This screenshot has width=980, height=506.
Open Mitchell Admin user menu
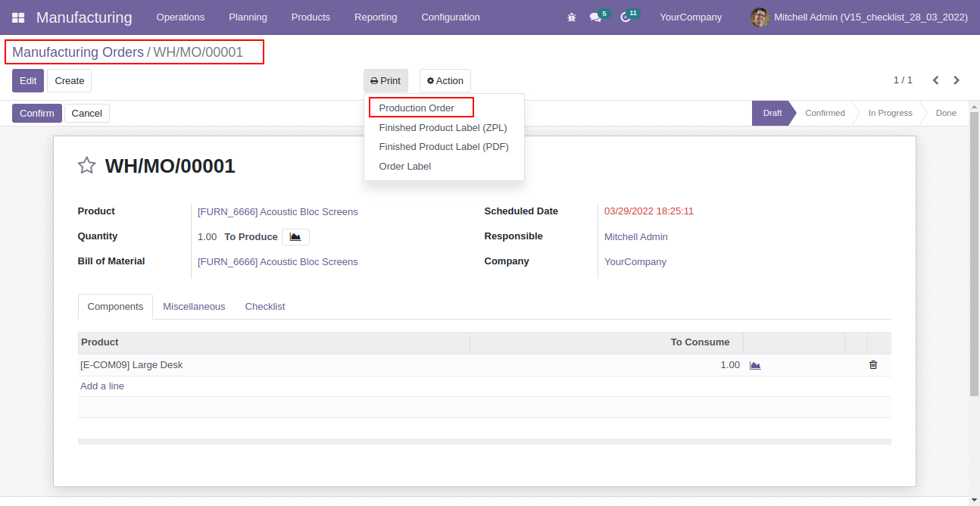point(857,17)
